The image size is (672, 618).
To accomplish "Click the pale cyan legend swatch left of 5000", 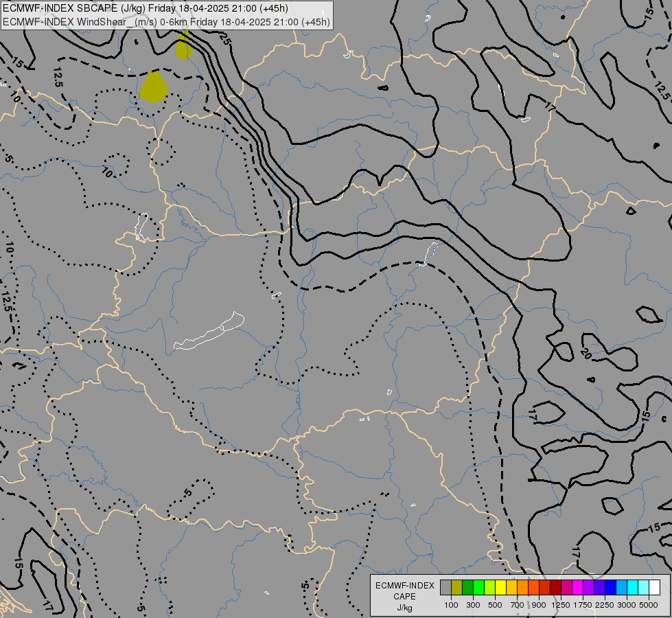I will point(643,588).
